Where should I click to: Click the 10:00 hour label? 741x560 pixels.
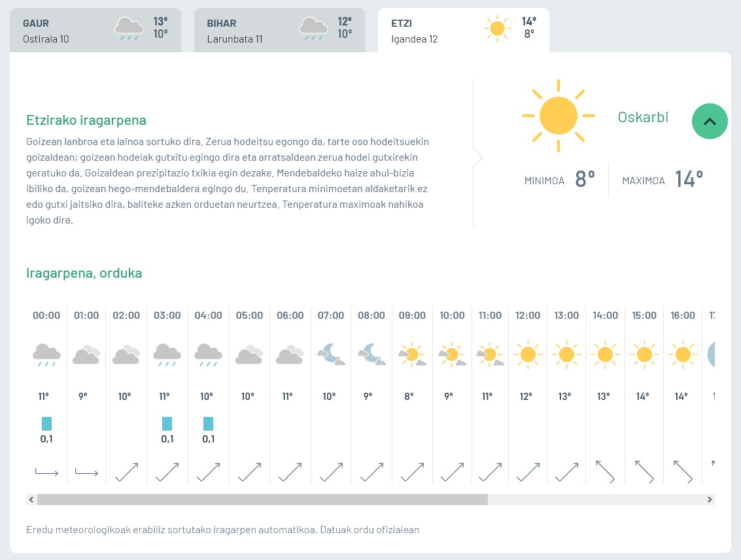(x=453, y=316)
